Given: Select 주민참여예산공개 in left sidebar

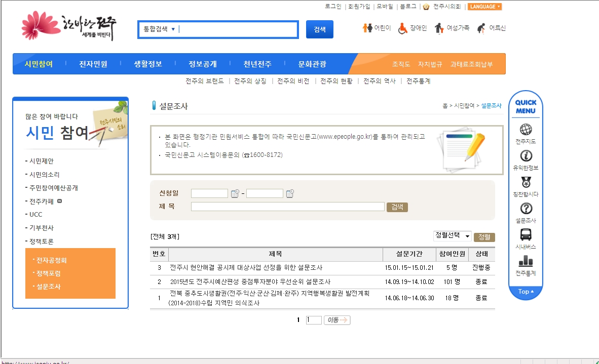Looking at the screenshot, I should [x=54, y=188].
